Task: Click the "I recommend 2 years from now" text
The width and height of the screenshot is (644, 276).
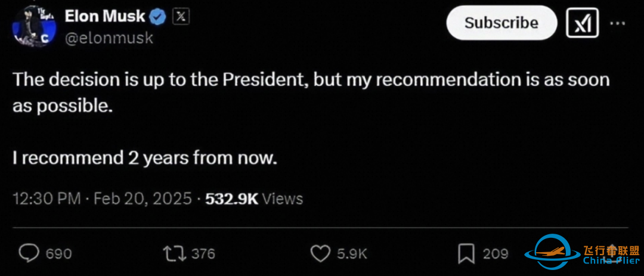Action: (x=145, y=159)
